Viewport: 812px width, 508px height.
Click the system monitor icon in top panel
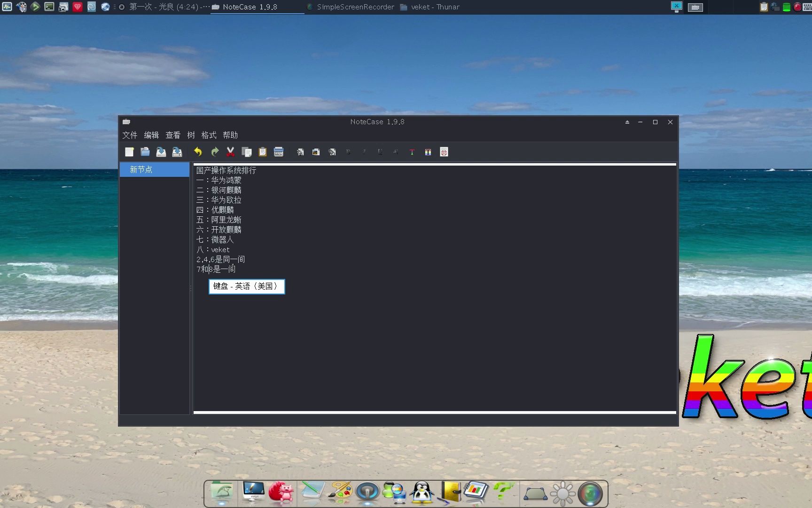click(7, 7)
